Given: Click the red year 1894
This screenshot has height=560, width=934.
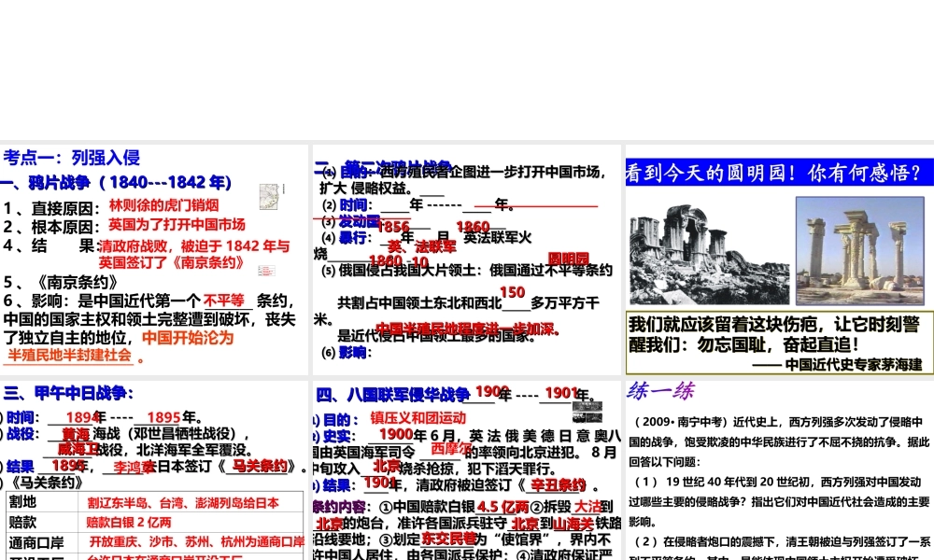Looking at the screenshot, I should (x=82, y=417).
